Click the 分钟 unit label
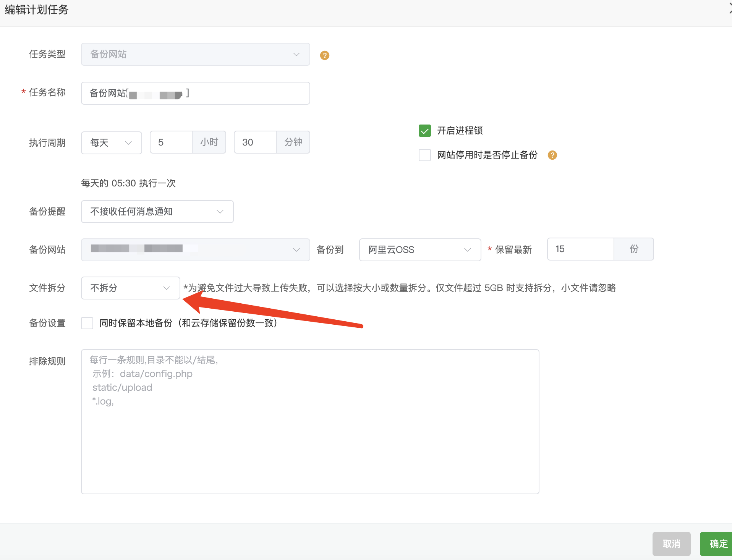The width and height of the screenshot is (732, 560). tap(293, 142)
